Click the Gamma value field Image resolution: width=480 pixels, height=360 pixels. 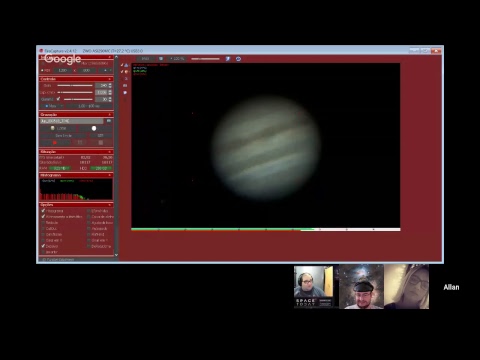tap(102, 99)
